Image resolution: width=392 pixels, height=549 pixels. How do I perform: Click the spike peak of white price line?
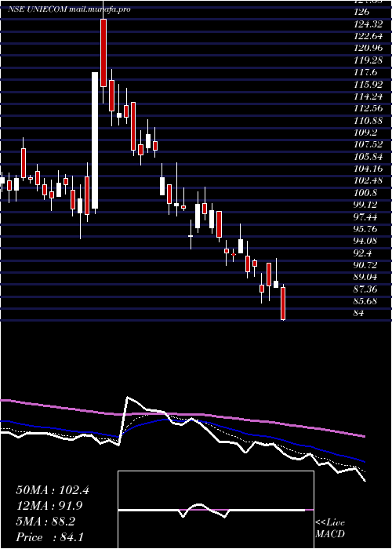[x=128, y=398]
